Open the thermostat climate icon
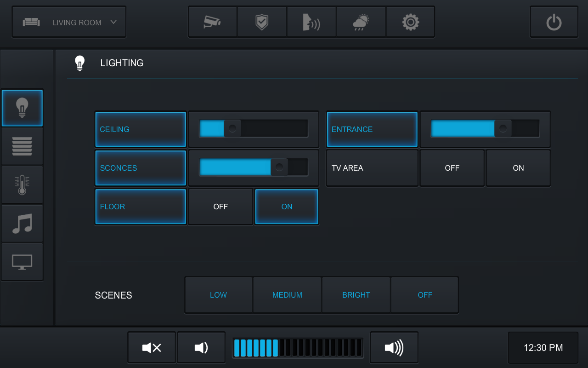 pyautogui.click(x=22, y=185)
